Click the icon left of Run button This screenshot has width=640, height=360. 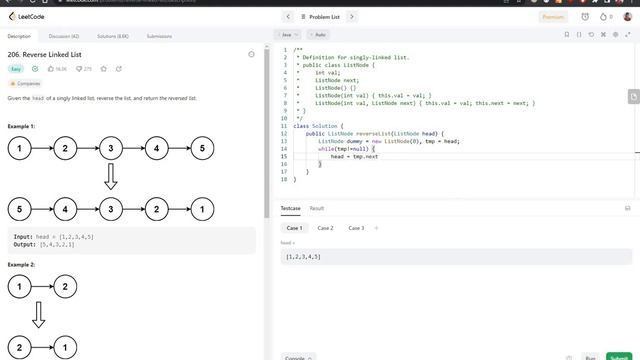pyautogui.click(x=569, y=358)
